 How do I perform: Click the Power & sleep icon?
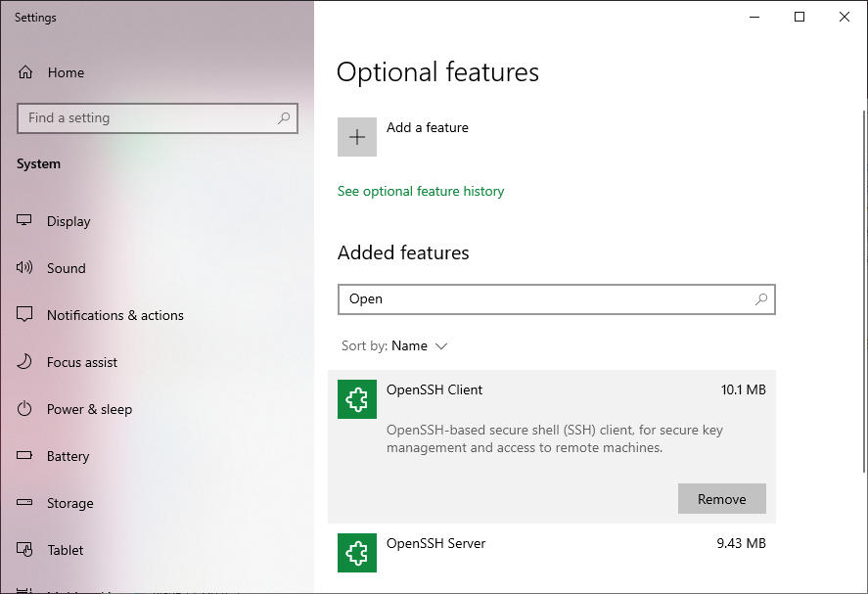(x=25, y=409)
